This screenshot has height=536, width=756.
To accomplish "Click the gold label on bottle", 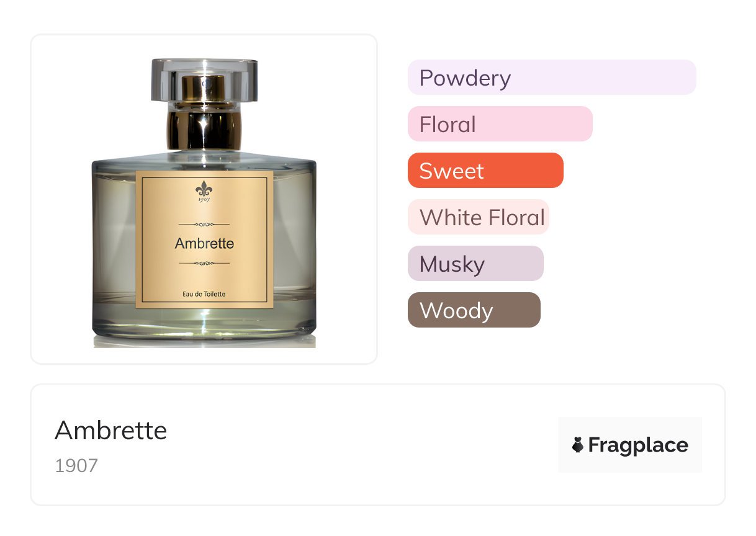I will pos(204,239).
